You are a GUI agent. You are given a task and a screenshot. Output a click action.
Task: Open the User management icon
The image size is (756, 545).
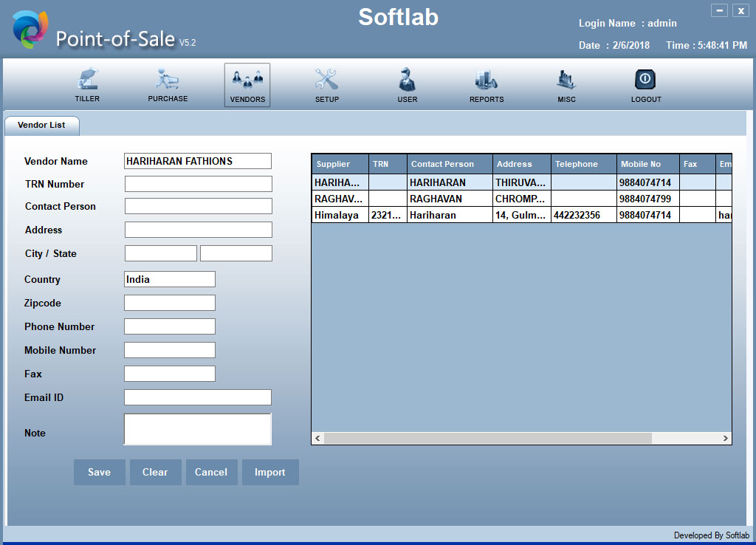click(x=407, y=80)
